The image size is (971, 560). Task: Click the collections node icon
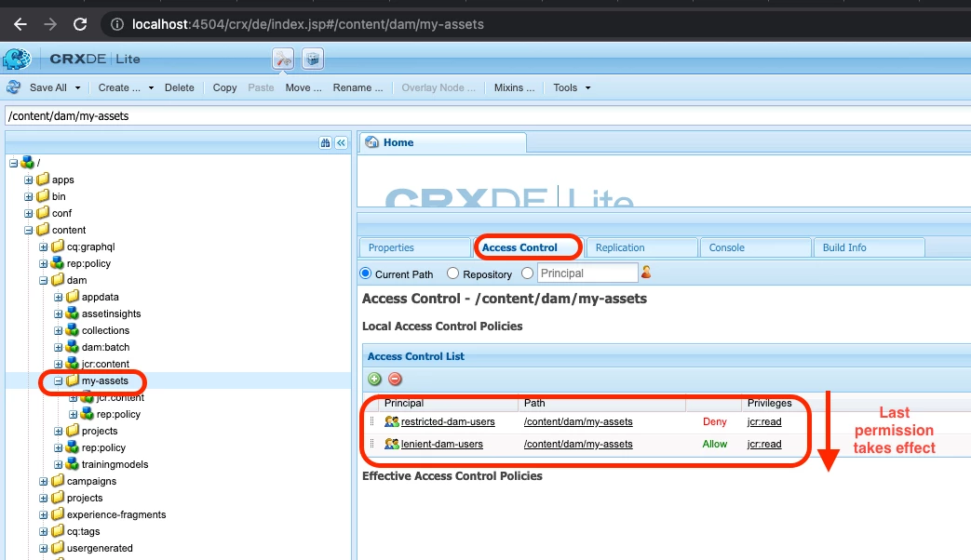click(73, 330)
